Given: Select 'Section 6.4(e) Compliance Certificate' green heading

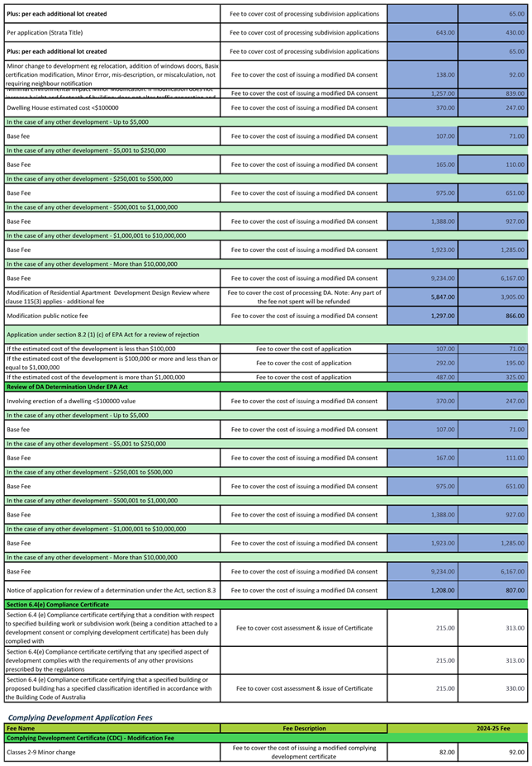Looking at the screenshot, I should tap(266, 604).
